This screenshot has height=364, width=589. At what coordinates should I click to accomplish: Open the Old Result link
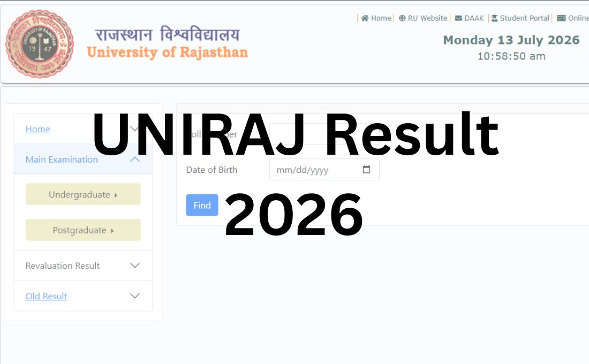pyautogui.click(x=46, y=296)
